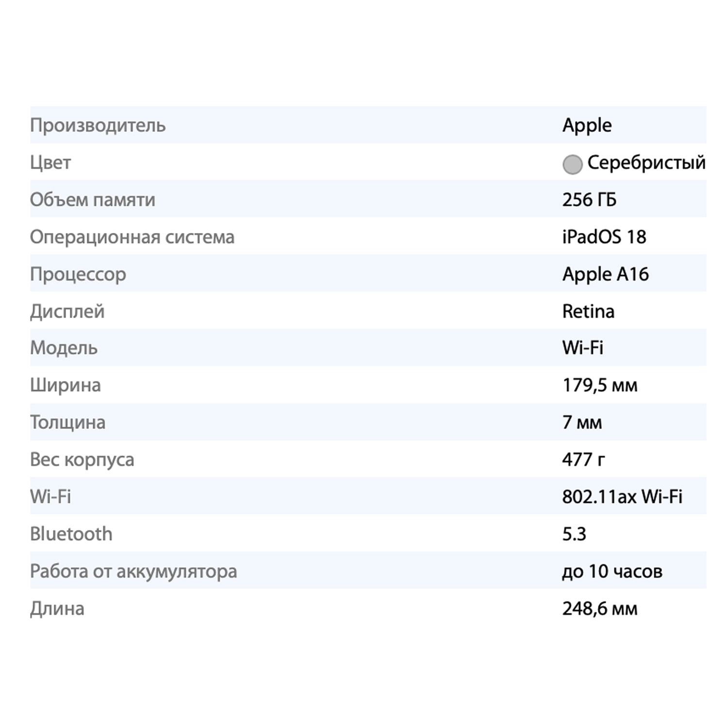Select the 179,5 мм width value
The width and height of the screenshot is (728, 728).
click(x=600, y=385)
